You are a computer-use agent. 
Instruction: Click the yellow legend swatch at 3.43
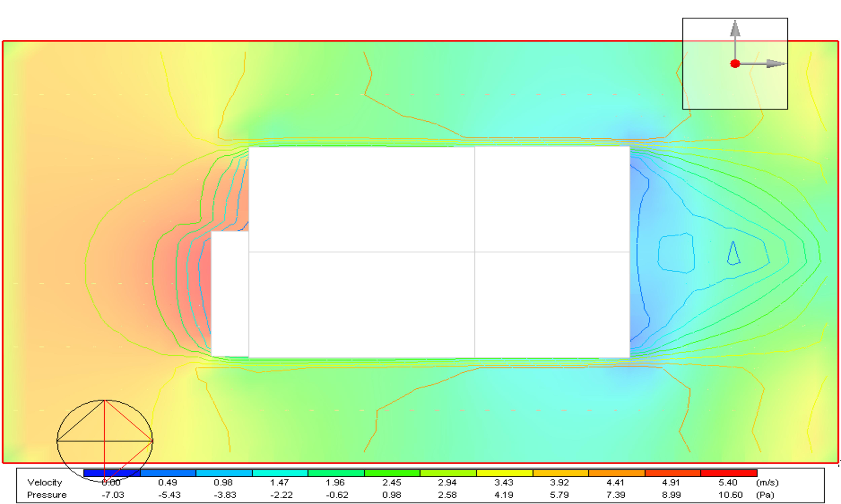tap(504, 473)
